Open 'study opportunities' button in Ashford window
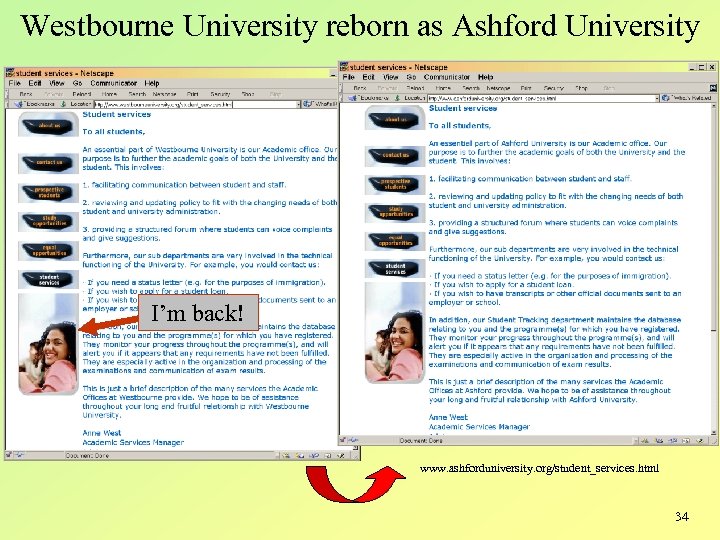Screen dimensions: 720x540 tap(395, 212)
